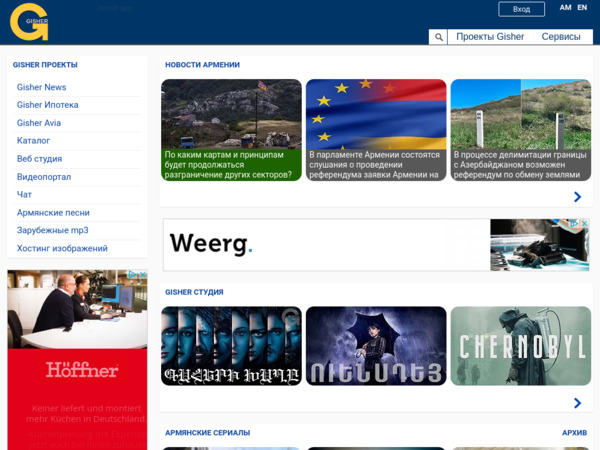This screenshot has height=450, width=600.
Task: Open the Wednesday series thumbnail with umbrella
Action: tap(376, 346)
